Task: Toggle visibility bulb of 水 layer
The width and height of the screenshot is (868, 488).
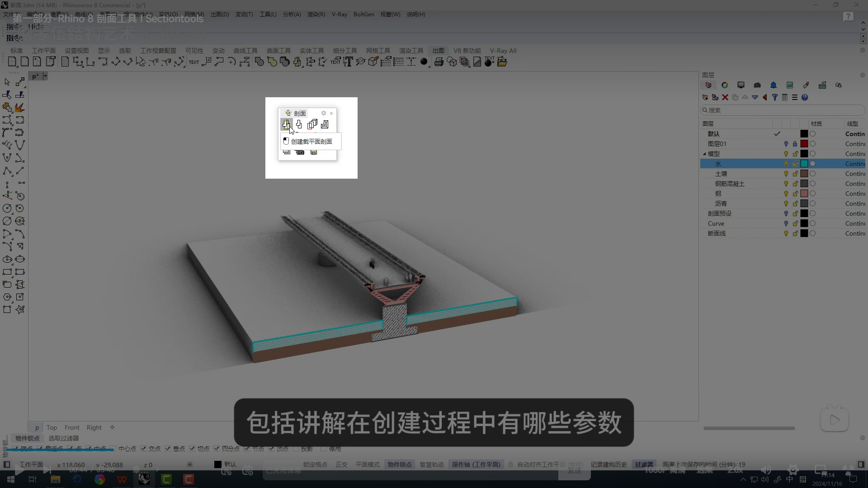Action: coord(786,164)
